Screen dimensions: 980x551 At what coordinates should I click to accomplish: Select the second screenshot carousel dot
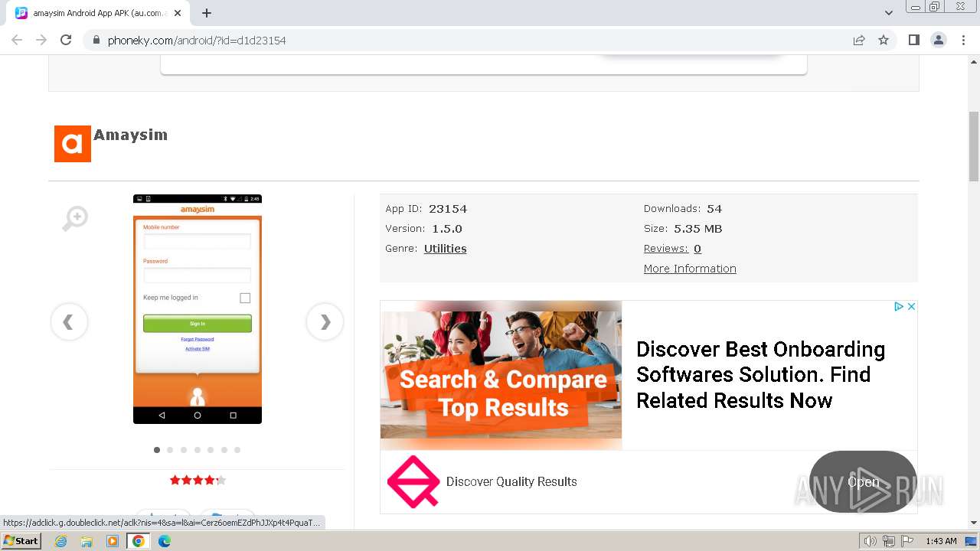(x=170, y=450)
